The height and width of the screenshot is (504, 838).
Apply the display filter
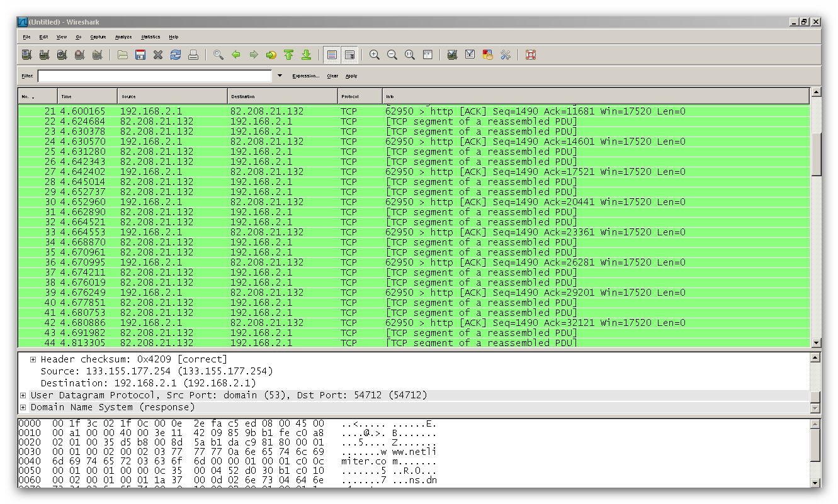(x=351, y=76)
